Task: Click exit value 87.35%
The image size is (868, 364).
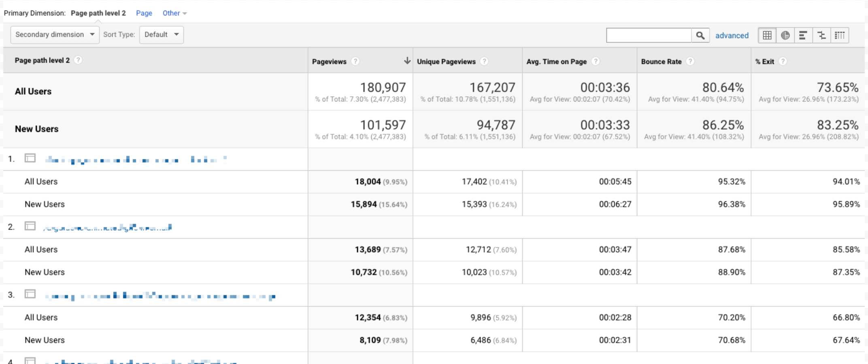Action: point(846,272)
